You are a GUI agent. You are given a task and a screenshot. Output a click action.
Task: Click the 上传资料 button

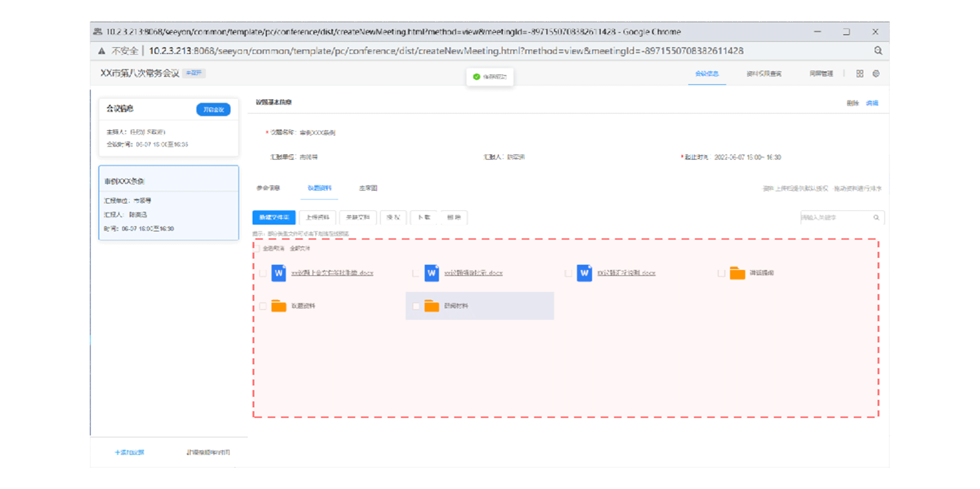317,217
